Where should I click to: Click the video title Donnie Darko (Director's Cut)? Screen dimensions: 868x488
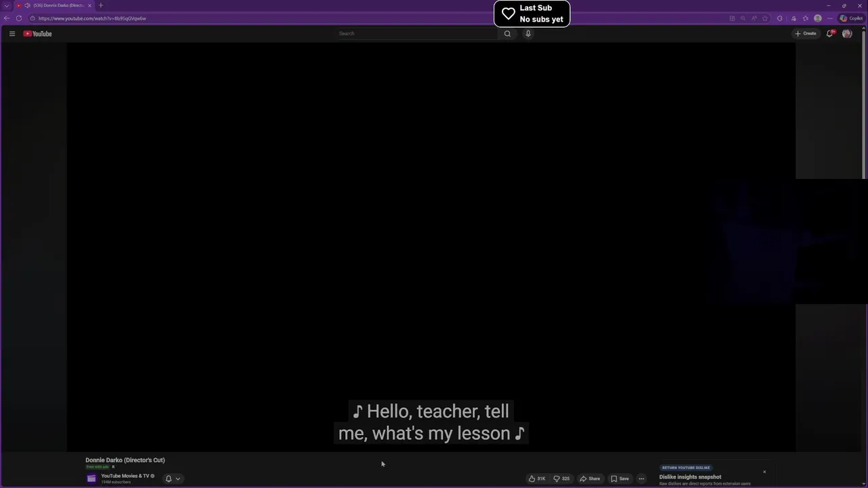125,460
